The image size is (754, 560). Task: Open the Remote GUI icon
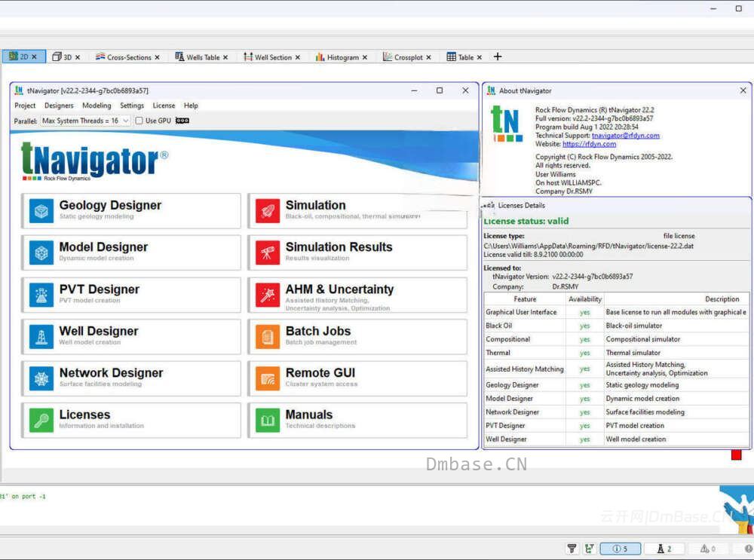click(268, 378)
